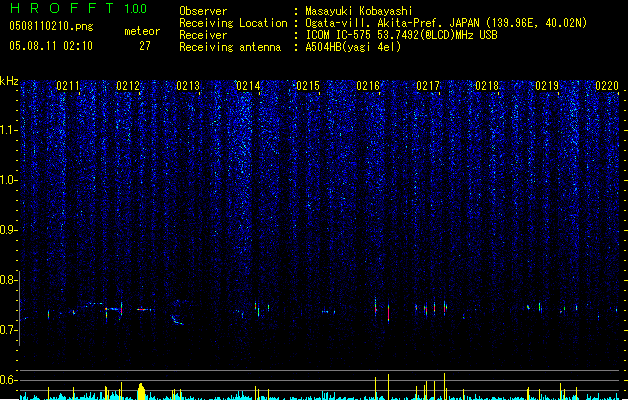629x400 pixels.
Task: Click the 0219 time marker
Action: [547, 85]
